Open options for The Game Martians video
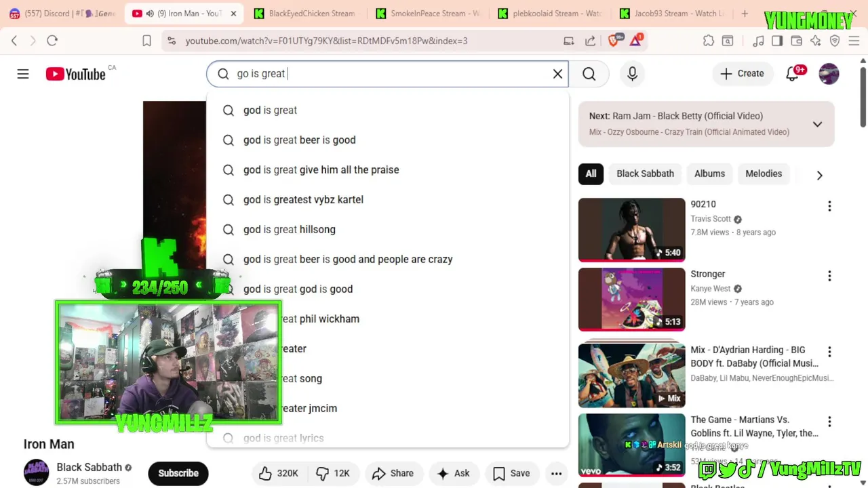Viewport: 868px width, 488px height. point(829,422)
